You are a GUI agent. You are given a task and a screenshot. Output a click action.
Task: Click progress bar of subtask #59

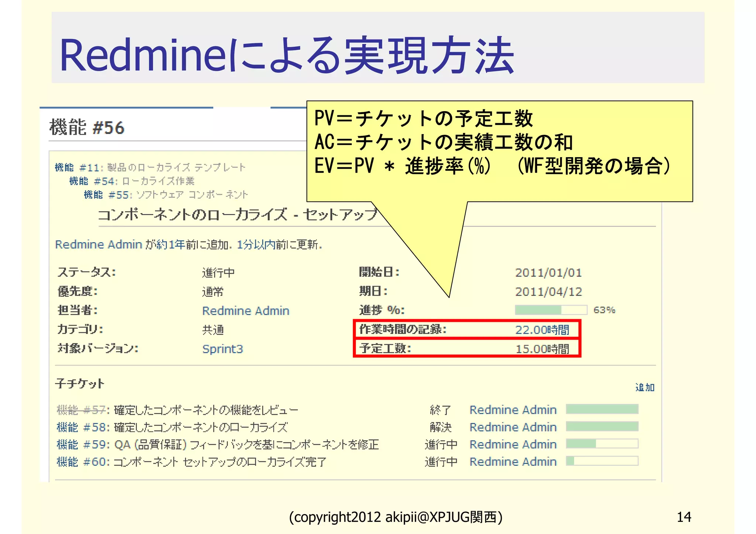602,444
